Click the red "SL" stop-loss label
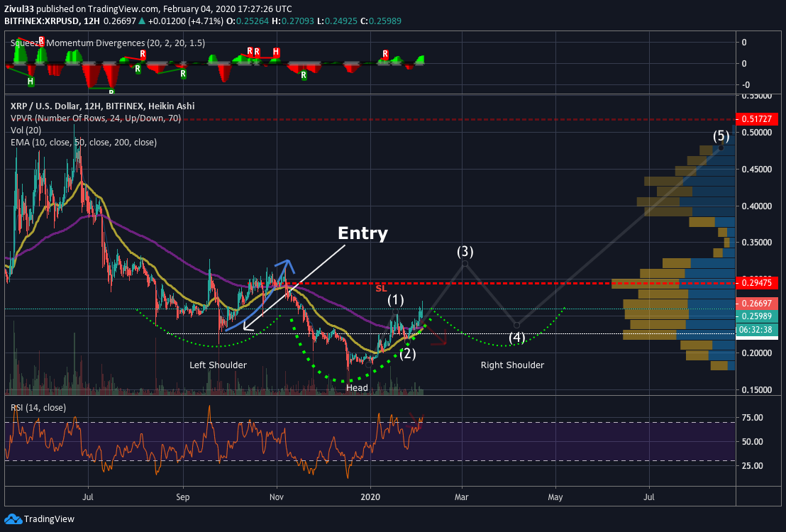This screenshot has width=786, height=532. 381,288
